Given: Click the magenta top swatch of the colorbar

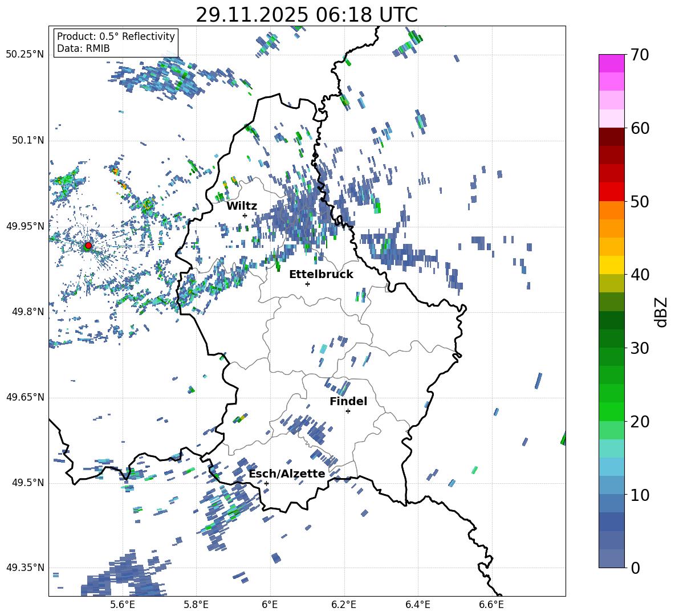Looking at the screenshot, I should [x=611, y=64].
